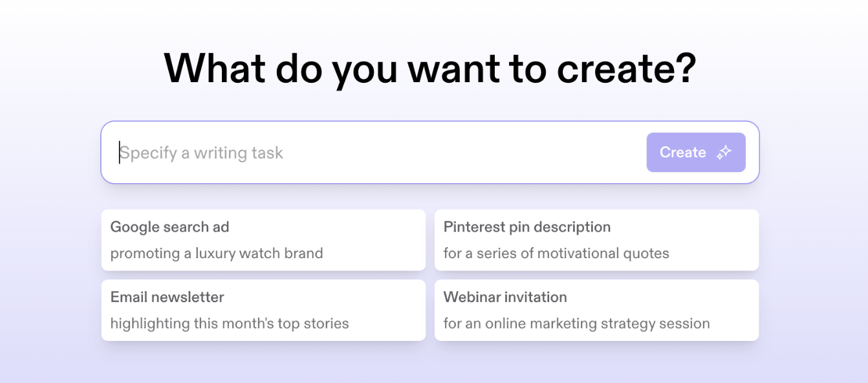Click "promoting a luxury watch brand" subtitle
Image resolution: width=868 pixels, height=383 pixels.
[x=216, y=254]
